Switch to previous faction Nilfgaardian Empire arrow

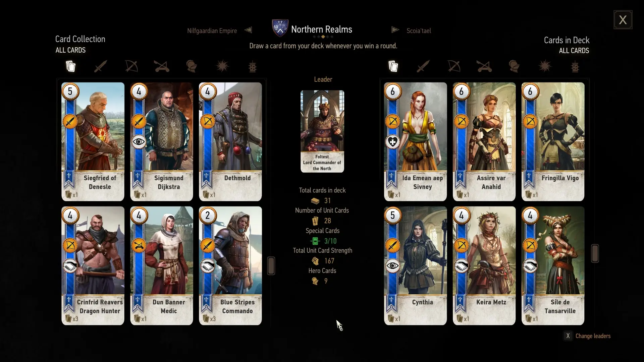pos(248,30)
